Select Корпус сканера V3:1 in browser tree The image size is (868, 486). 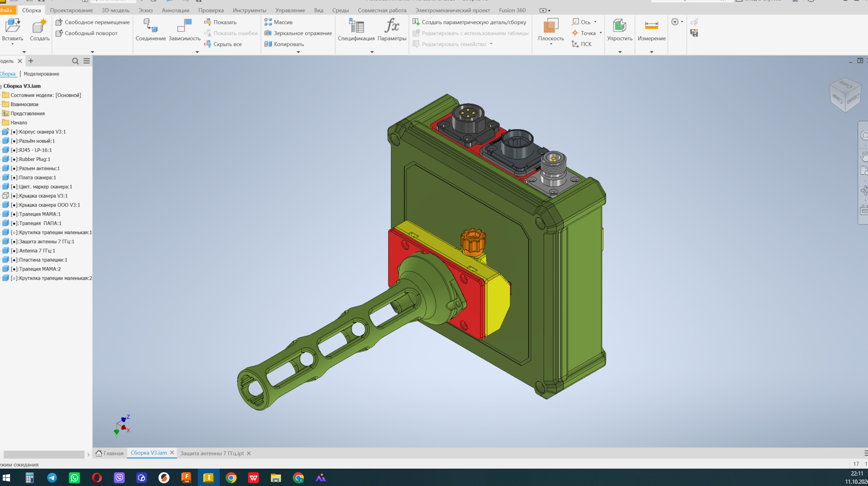38,132
